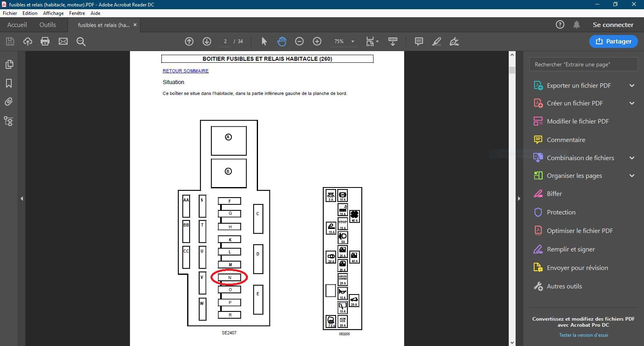Viewport: 644px width, 346px height.
Task: Open the zoom level 75% dropdown
Action: tap(353, 41)
